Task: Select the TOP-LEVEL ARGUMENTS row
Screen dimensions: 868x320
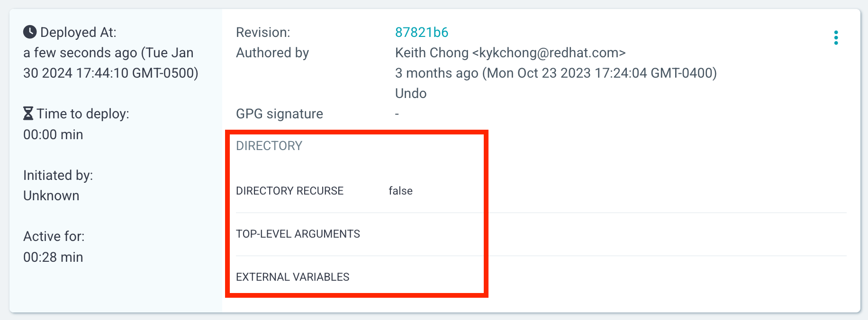Action: click(x=298, y=234)
